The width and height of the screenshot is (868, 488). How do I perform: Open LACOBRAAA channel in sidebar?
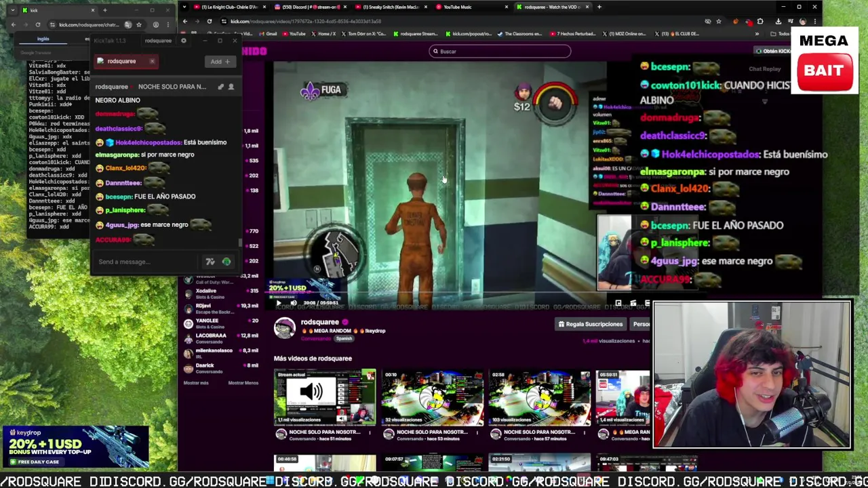(x=220, y=338)
